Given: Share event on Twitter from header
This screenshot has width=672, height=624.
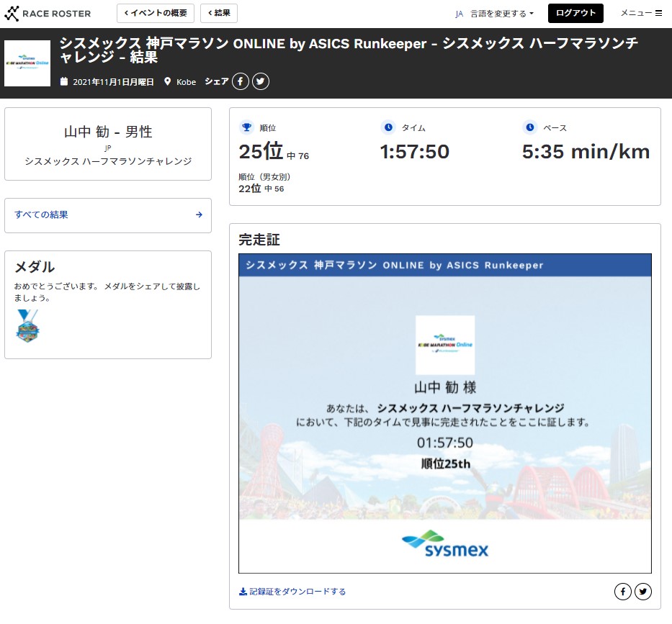Looking at the screenshot, I should (x=261, y=81).
